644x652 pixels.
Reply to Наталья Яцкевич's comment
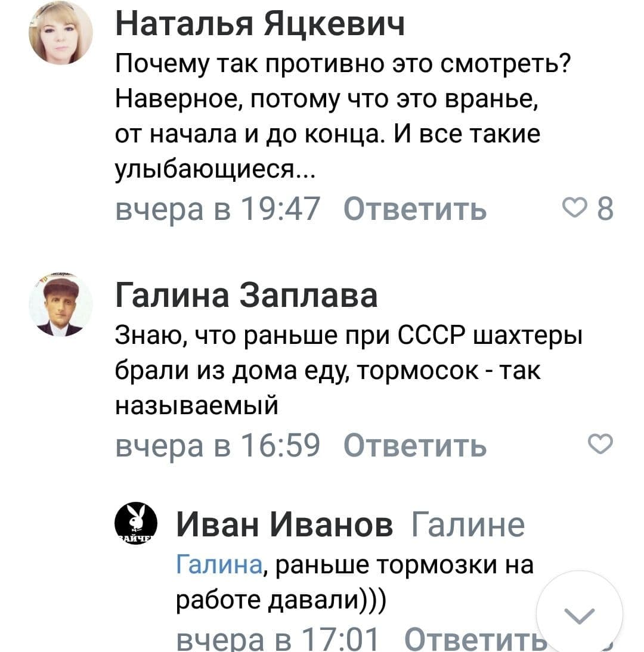point(414,210)
